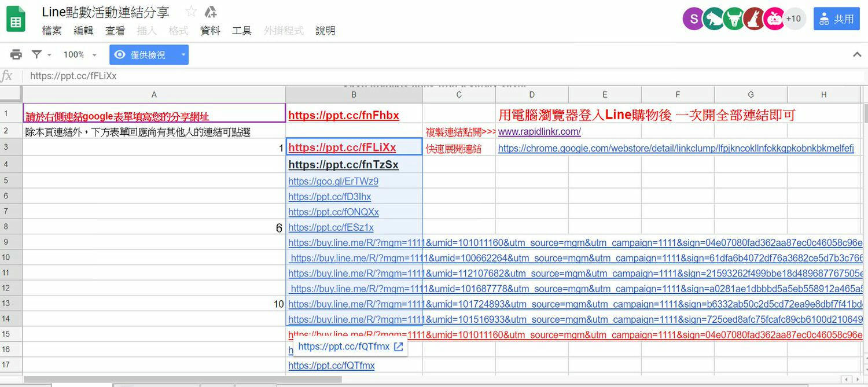Expand the 僅供檢視 dropdown arrow
868x387 pixels.
tap(183, 55)
